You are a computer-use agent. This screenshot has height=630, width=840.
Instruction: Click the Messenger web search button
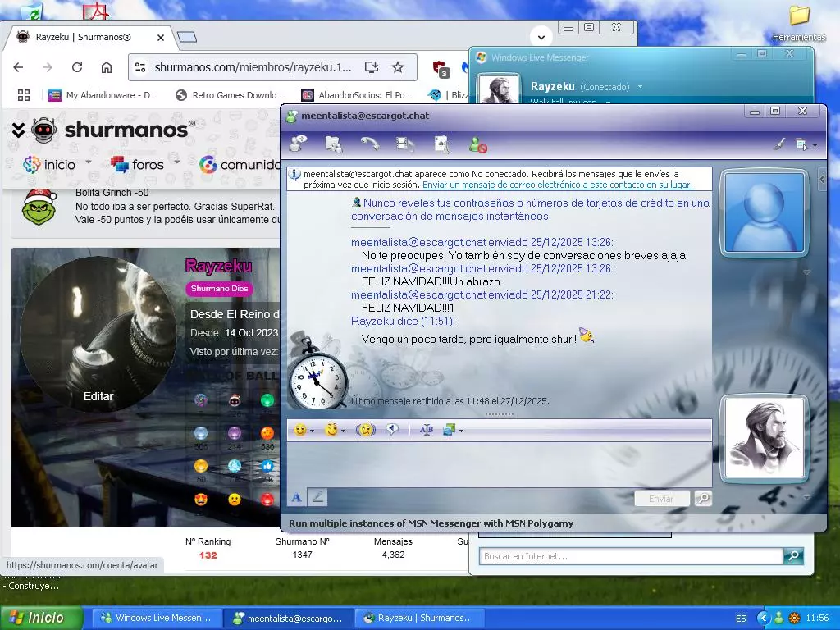point(793,556)
